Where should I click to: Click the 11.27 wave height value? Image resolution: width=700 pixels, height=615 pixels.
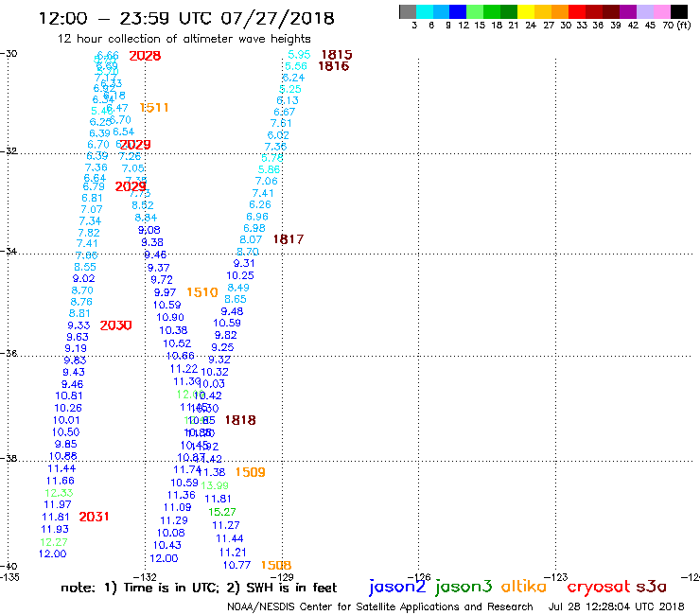click(x=226, y=526)
